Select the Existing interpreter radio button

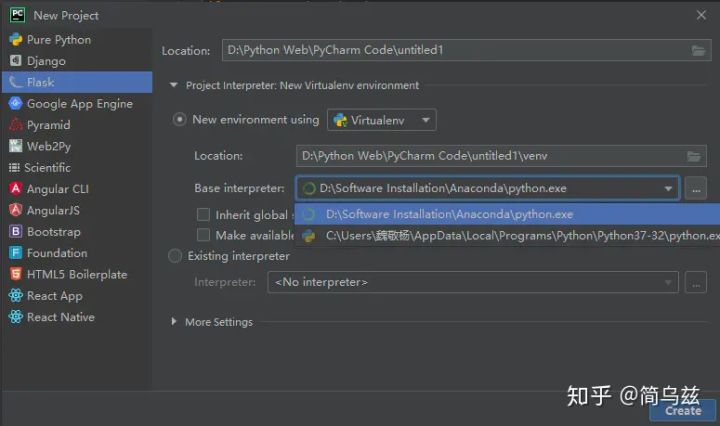175,256
